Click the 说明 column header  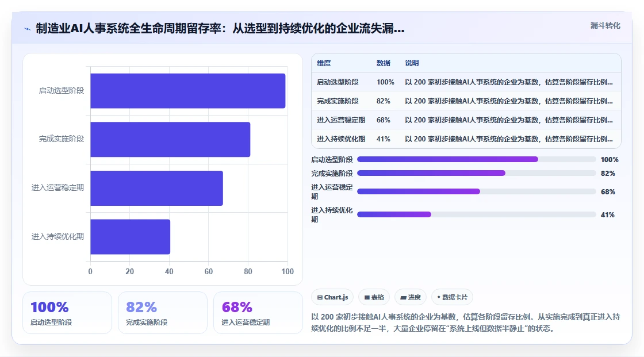coord(412,63)
